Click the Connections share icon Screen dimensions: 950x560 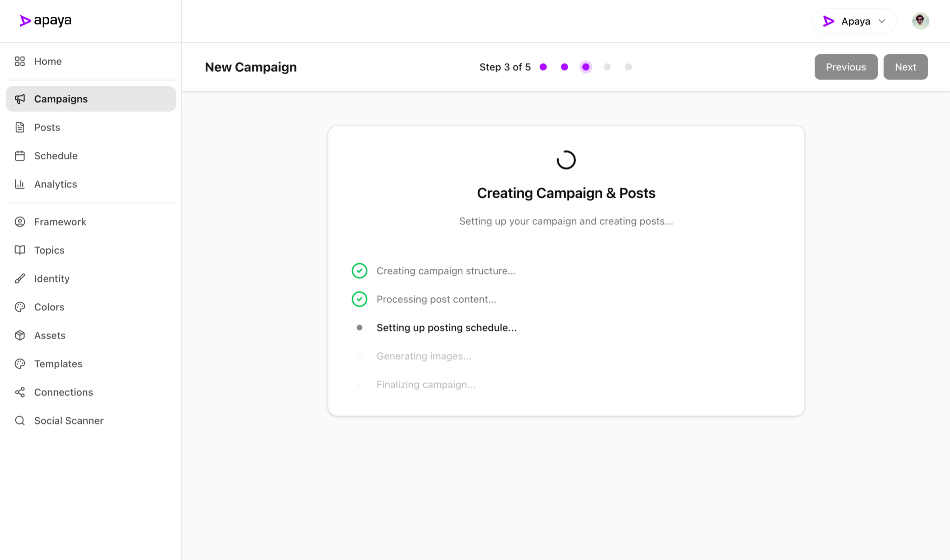(20, 392)
